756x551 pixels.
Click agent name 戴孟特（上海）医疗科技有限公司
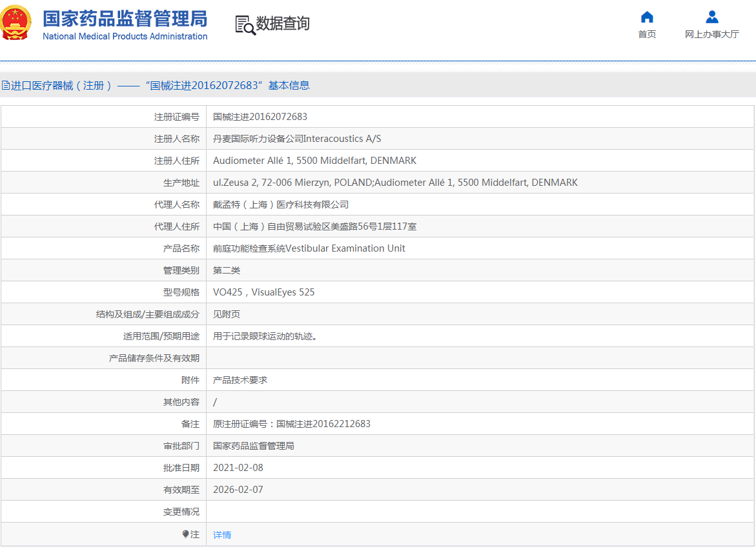click(x=281, y=205)
